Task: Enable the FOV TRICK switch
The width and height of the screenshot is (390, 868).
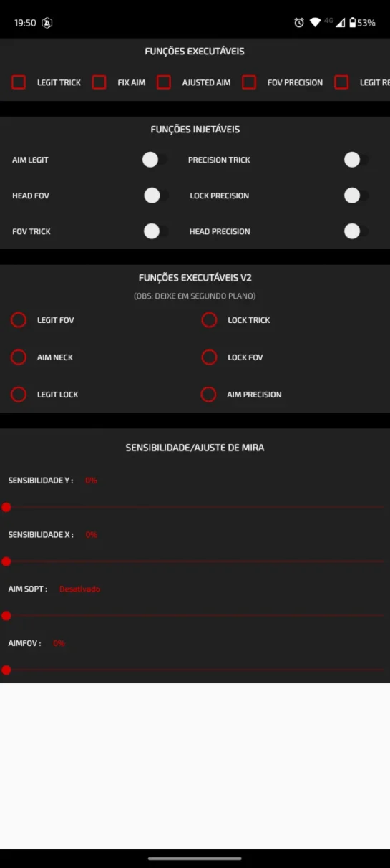Action: coord(156,231)
